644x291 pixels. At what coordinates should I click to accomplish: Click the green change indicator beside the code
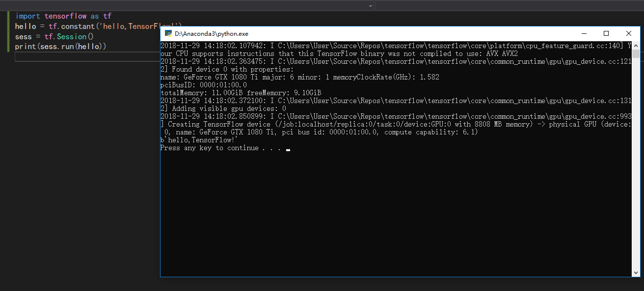pyautogui.click(x=9, y=31)
